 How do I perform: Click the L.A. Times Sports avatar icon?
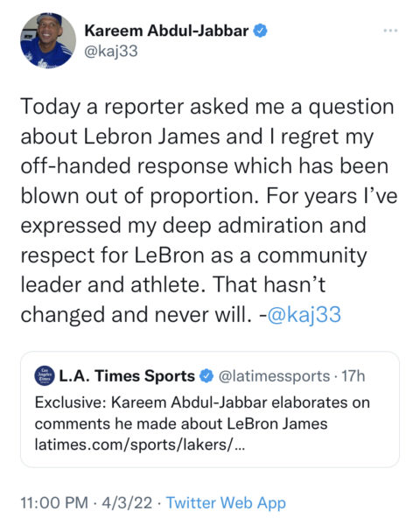pyautogui.click(x=45, y=375)
